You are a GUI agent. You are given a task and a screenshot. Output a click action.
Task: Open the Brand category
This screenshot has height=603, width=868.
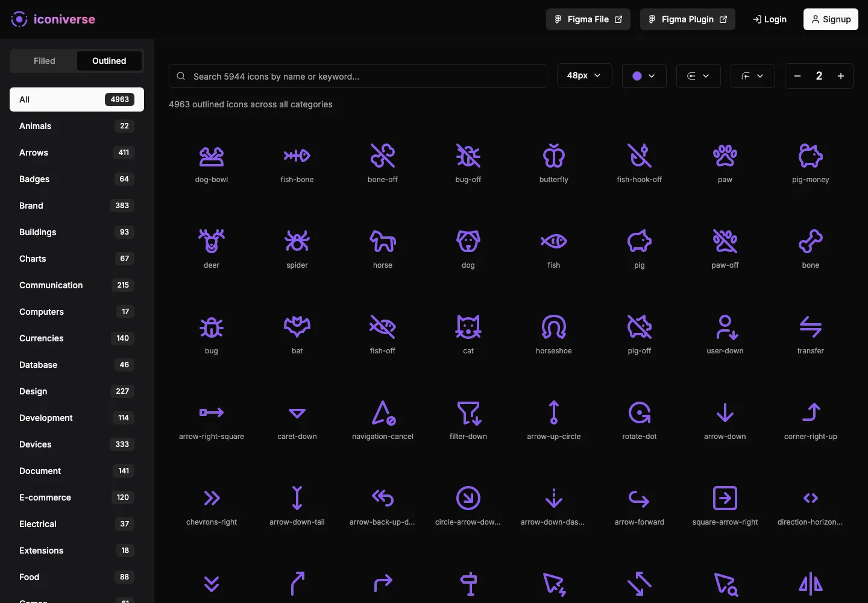77,206
